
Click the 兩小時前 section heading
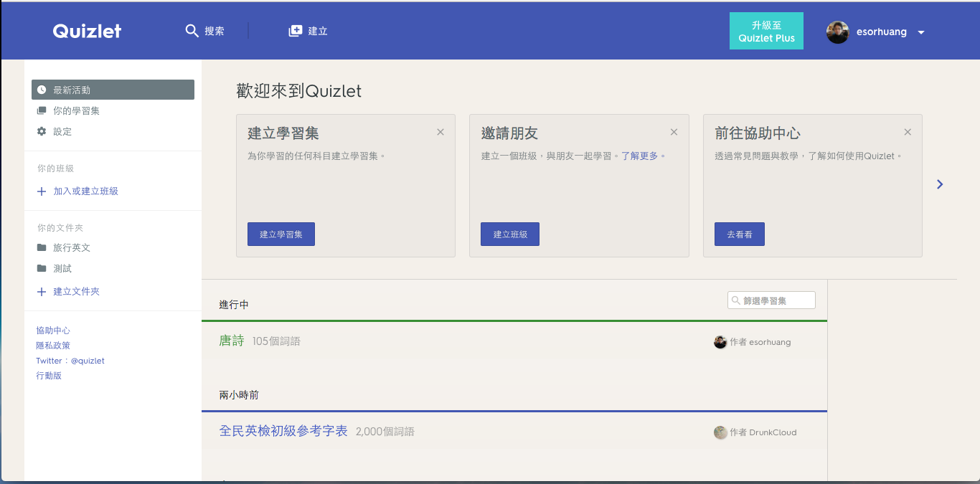[x=239, y=395]
